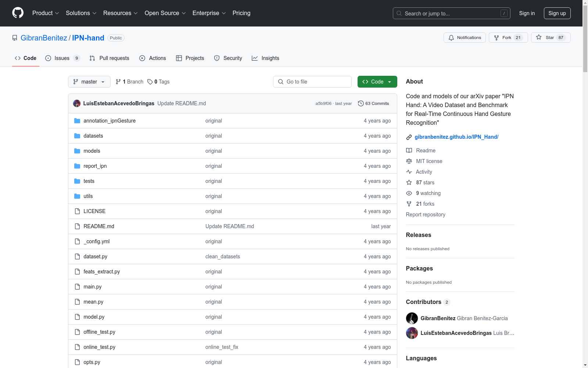Click the Sign up button
Screen dimensions: 588x368
click(x=557, y=13)
